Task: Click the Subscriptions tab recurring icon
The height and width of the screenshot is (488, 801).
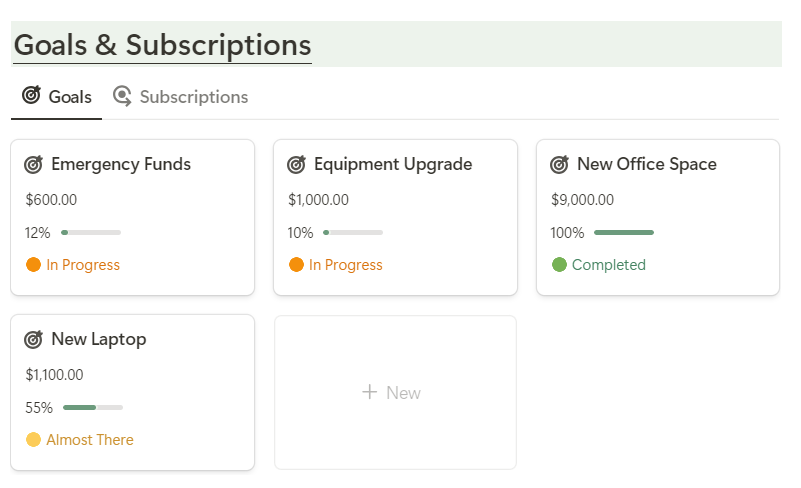Action: 122,96
